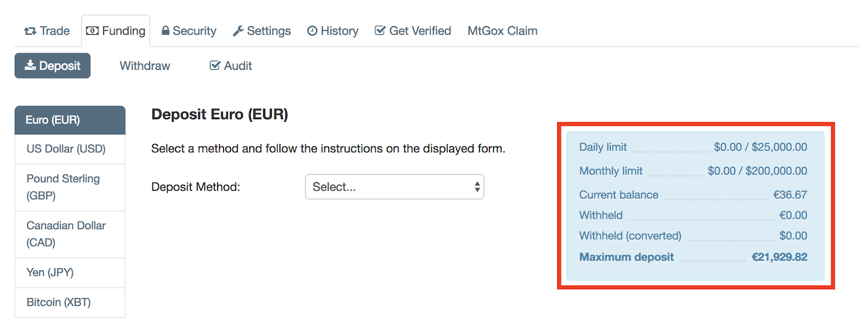Switch to the Security tab

pyautogui.click(x=189, y=31)
